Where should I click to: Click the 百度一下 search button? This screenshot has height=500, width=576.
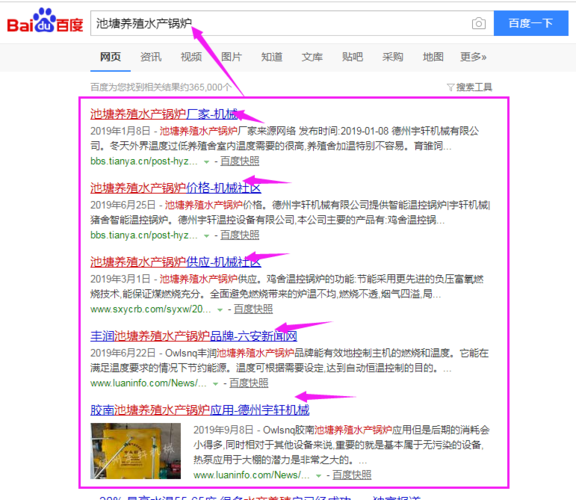pos(531,23)
